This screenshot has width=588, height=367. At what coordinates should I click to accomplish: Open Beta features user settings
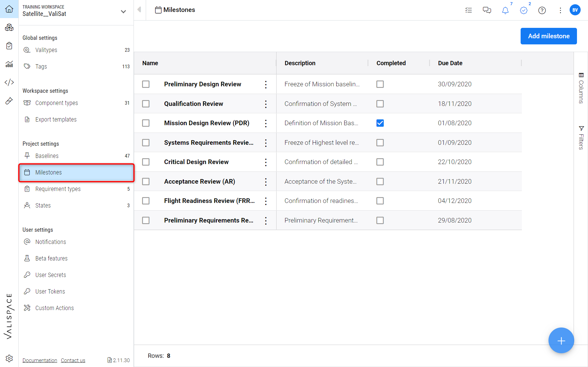(76, 258)
